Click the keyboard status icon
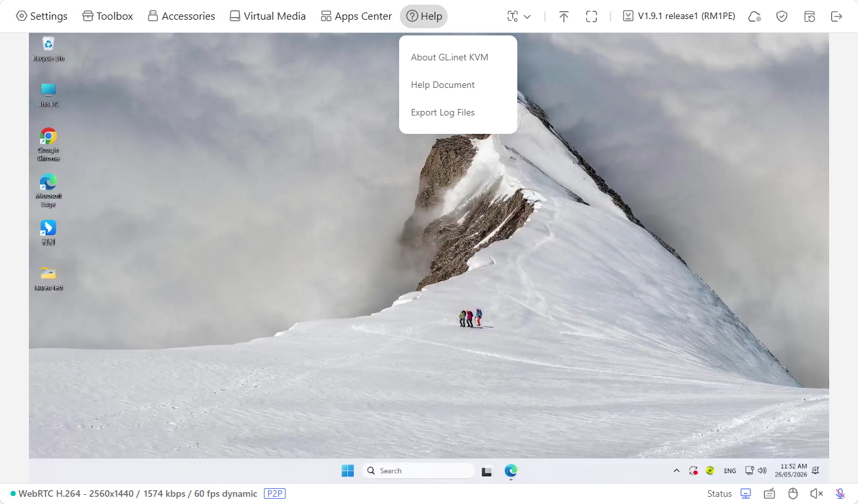This screenshot has width=858, height=504. tap(769, 493)
